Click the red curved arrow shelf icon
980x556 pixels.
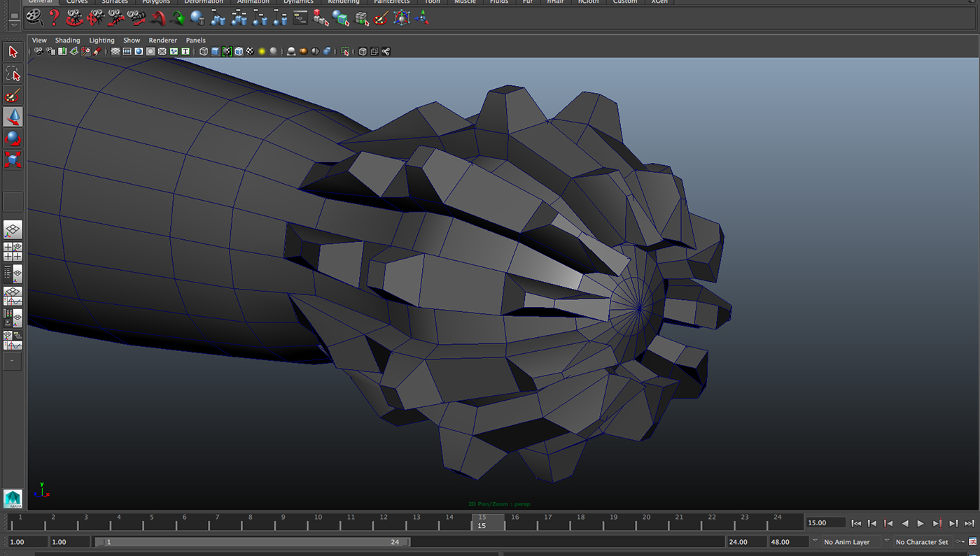pyautogui.click(x=157, y=18)
